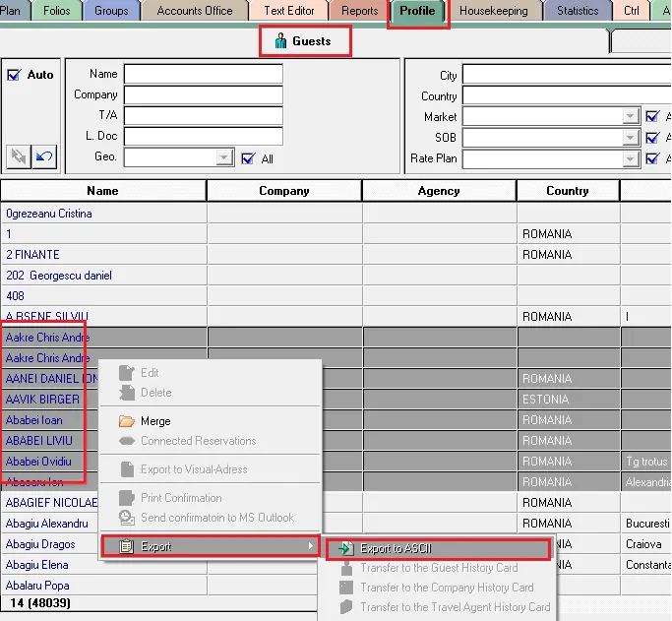Sort by the Agency column header

coord(439,191)
